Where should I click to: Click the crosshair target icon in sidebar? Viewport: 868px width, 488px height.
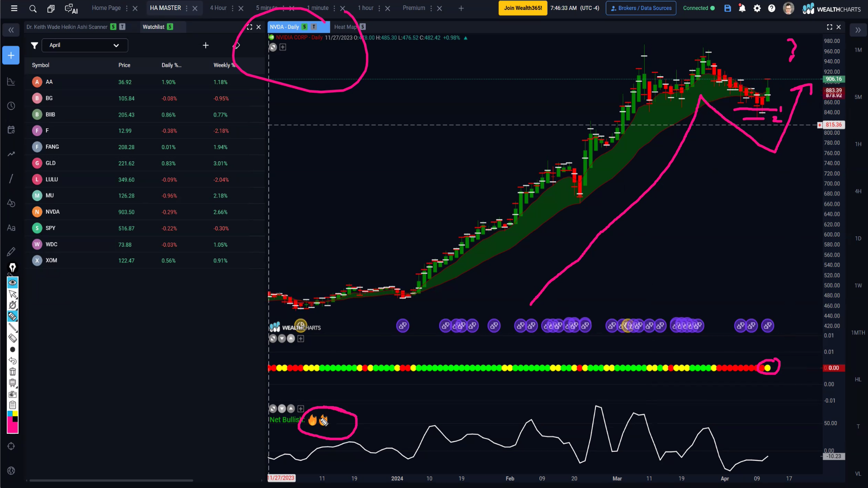tap(11, 446)
